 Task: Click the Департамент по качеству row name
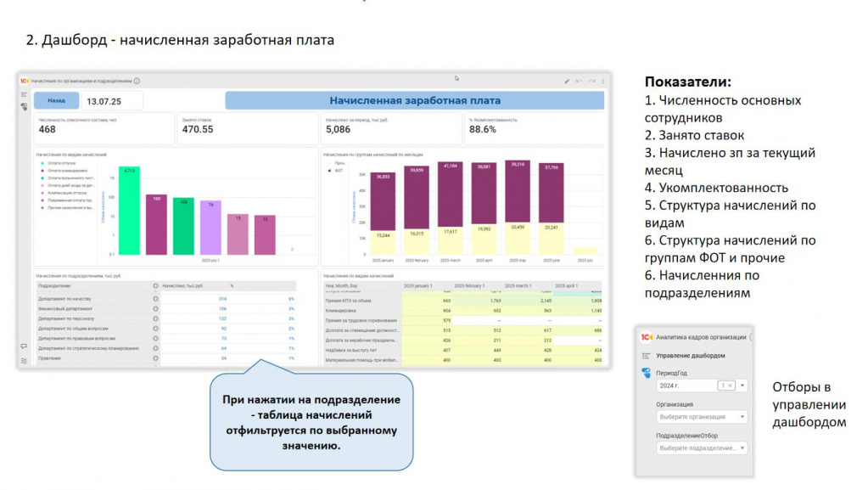pyautogui.click(x=64, y=299)
